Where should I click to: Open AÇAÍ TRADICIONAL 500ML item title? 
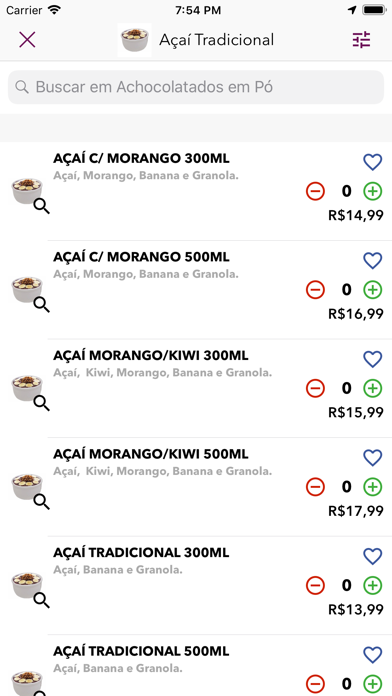141,651
